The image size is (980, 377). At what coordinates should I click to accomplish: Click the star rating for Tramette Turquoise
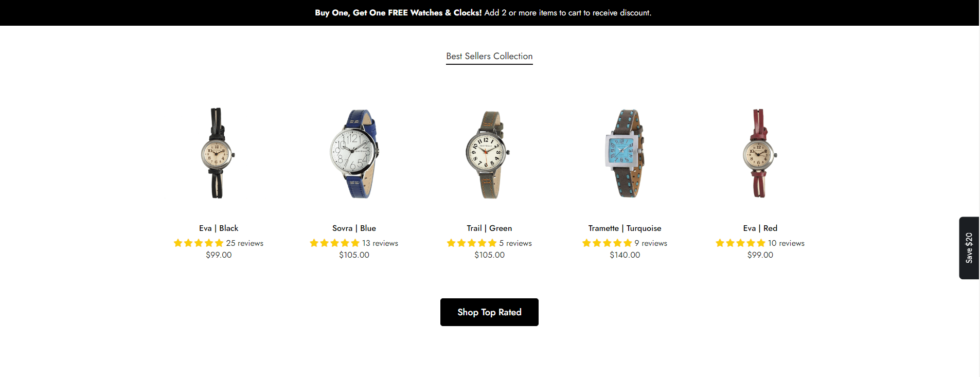pos(607,243)
